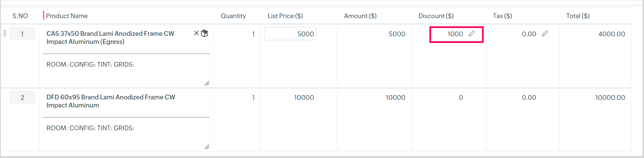644x158 pixels.
Task: Click the serial number 1 box
Action: 22,34
